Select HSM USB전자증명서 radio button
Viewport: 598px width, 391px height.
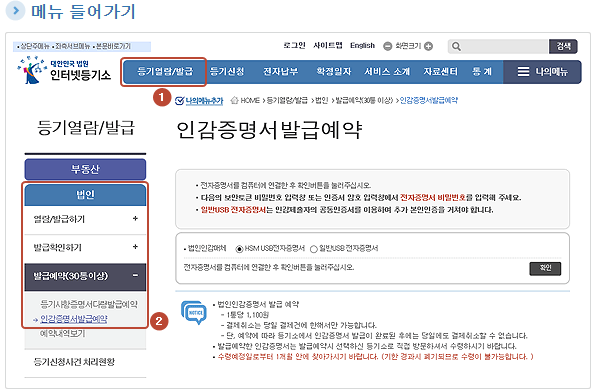click(x=239, y=249)
